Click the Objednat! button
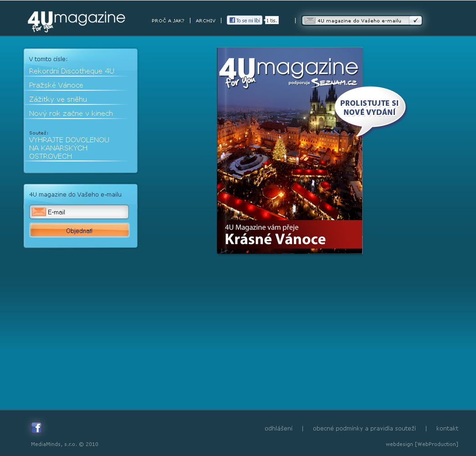 tap(79, 230)
